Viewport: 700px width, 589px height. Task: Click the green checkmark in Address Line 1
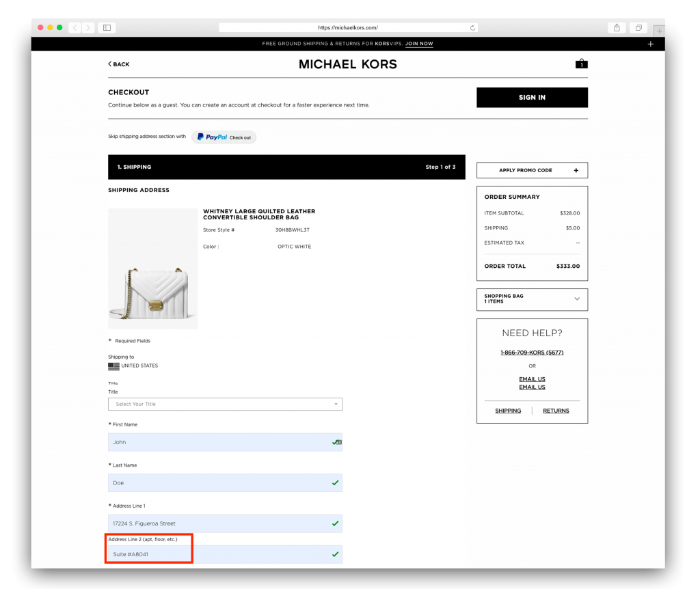point(335,523)
